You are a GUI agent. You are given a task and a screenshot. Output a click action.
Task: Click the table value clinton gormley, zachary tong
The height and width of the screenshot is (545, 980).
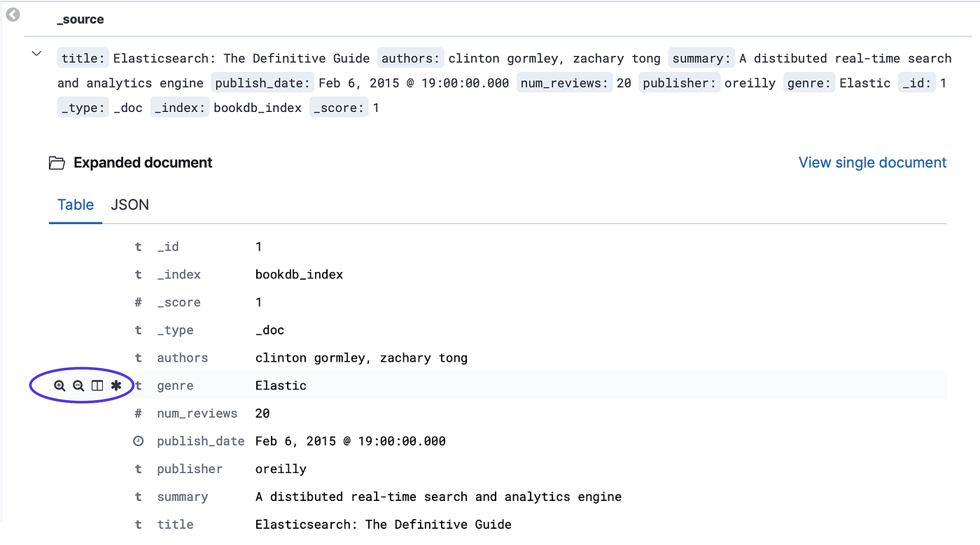tap(361, 358)
